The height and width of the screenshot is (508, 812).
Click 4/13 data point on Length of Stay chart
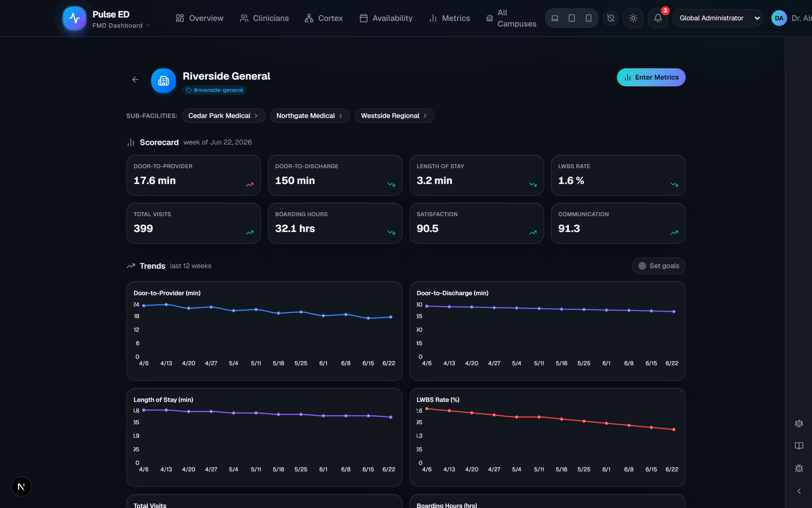click(x=166, y=410)
